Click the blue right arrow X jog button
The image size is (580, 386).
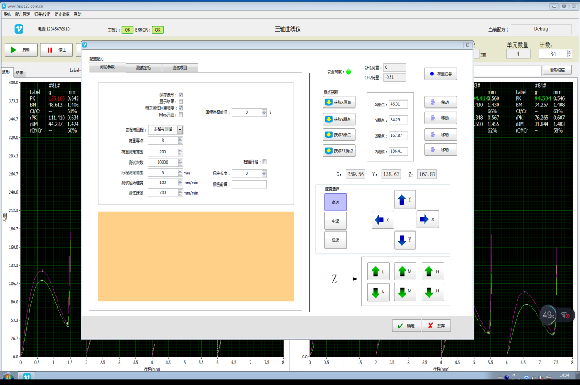click(x=428, y=219)
